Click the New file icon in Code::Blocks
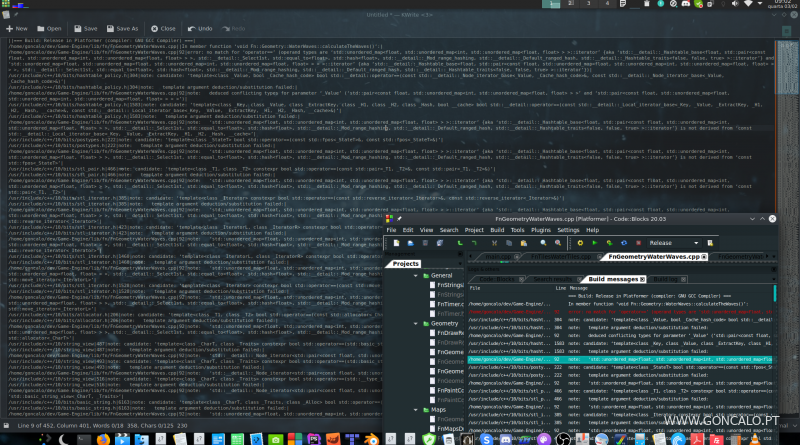The width and height of the screenshot is (800, 445). [397, 243]
